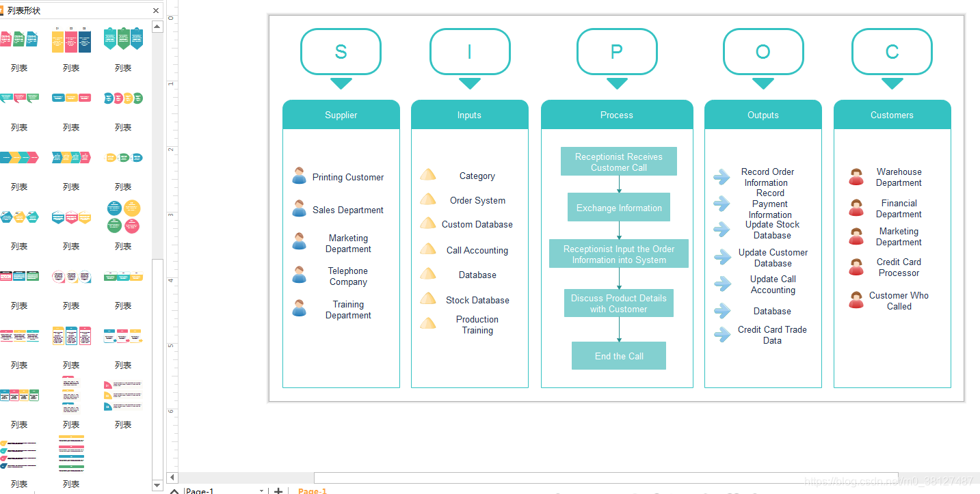Pick the teal and green pentagon banner list shape
Viewport: 980px width, 494px height.
[123, 39]
